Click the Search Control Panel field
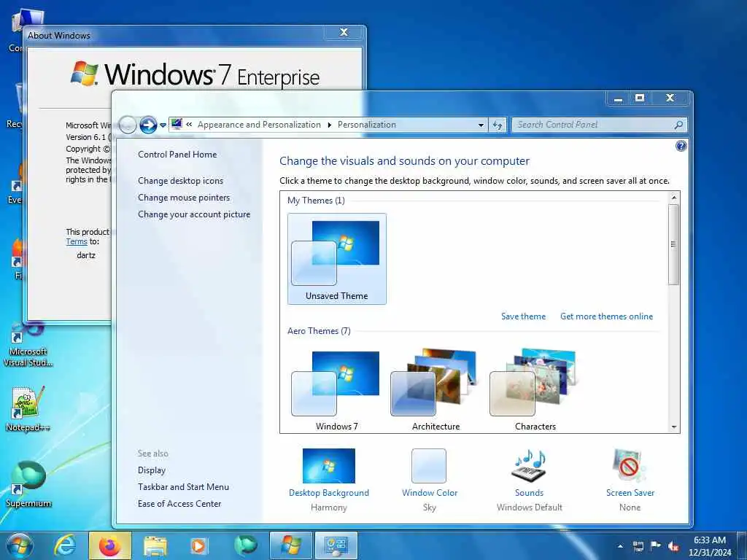Screen dimensions: 747x560 pos(600,125)
